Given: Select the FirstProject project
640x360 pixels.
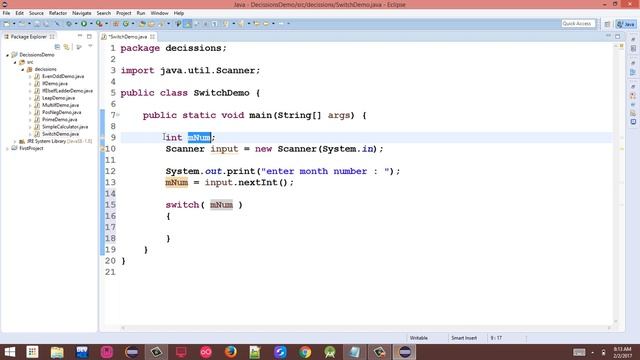Looking at the screenshot, I should point(31,149).
